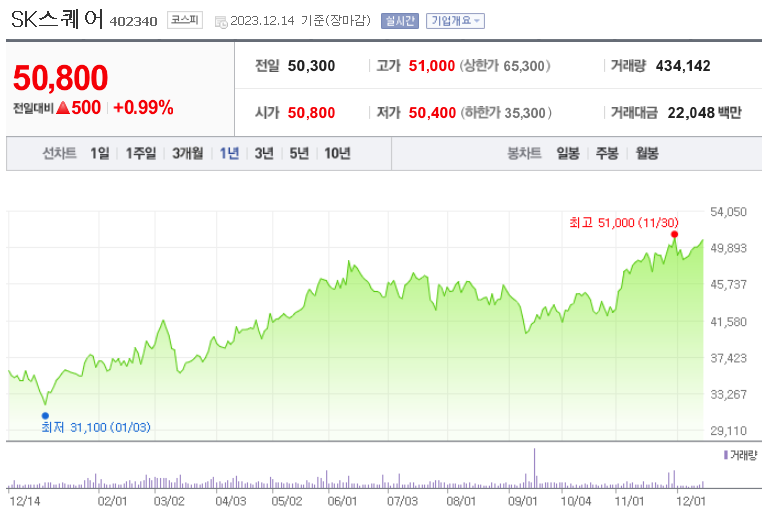Click the 하한가 35,300 text
762x516 pixels.
(506, 113)
